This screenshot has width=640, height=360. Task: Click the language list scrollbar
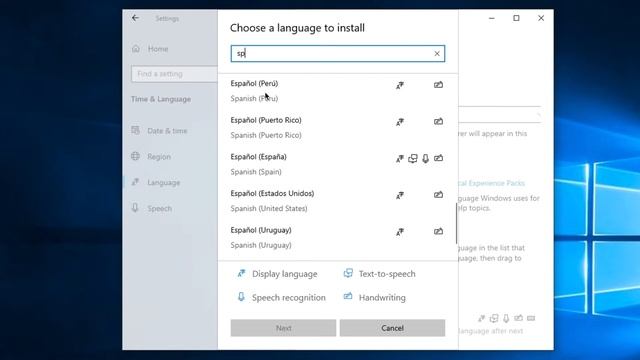coord(456,223)
